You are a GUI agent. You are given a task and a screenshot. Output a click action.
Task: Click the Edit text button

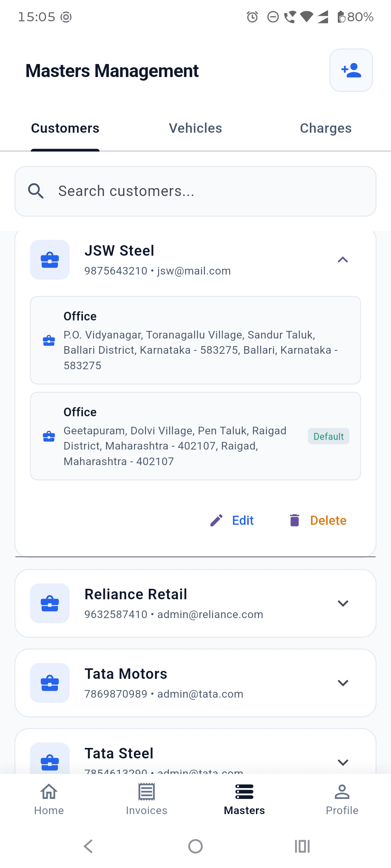pos(243,520)
